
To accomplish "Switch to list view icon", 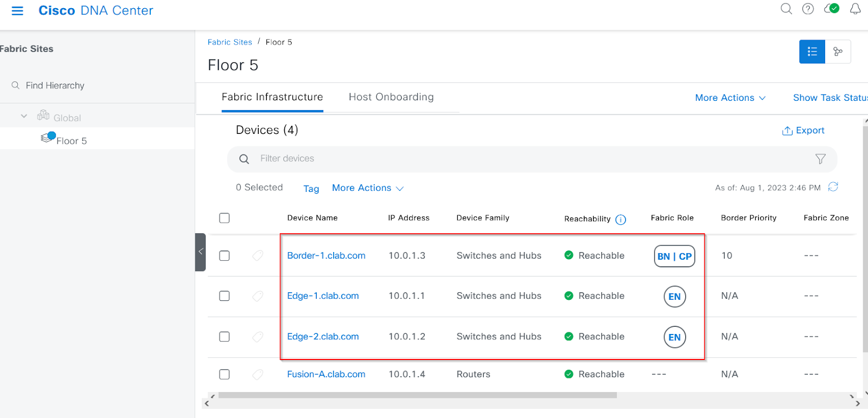I will [x=812, y=52].
